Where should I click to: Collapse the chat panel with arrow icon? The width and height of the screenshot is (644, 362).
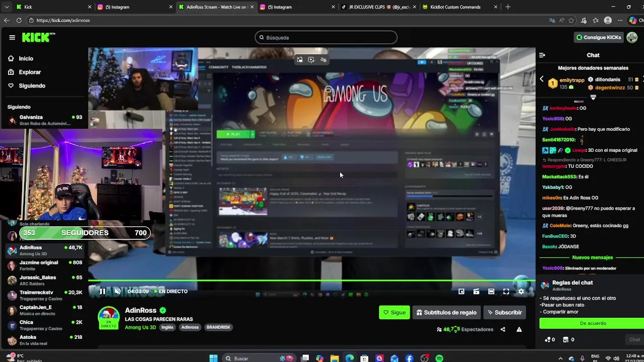click(542, 55)
